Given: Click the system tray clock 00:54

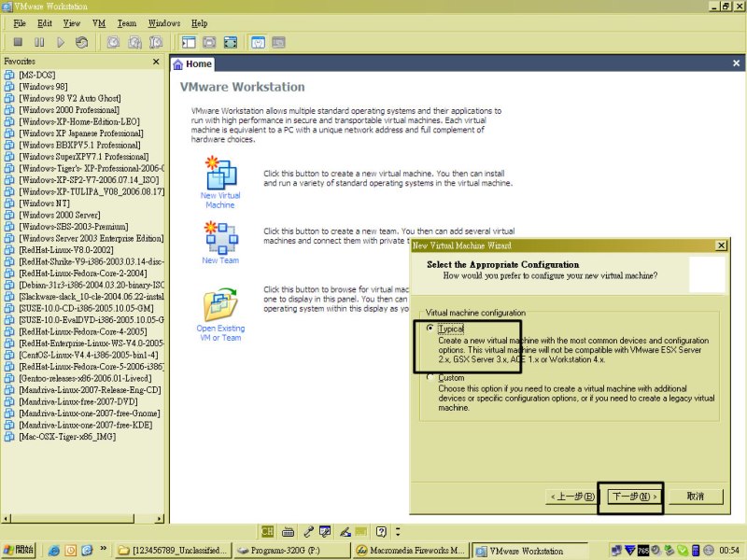Looking at the screenshot, I should [x=729, y=551].
